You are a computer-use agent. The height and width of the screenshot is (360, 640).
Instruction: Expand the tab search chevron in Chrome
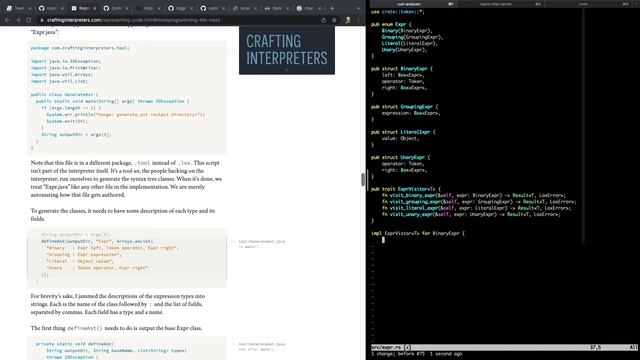(x=358, y=8)
